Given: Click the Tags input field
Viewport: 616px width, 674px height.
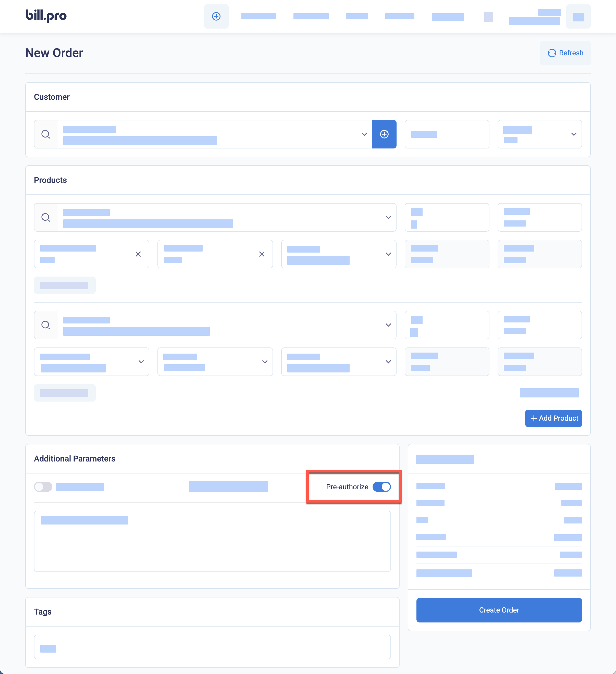Looking at the screenshot, I should [212, 647].
